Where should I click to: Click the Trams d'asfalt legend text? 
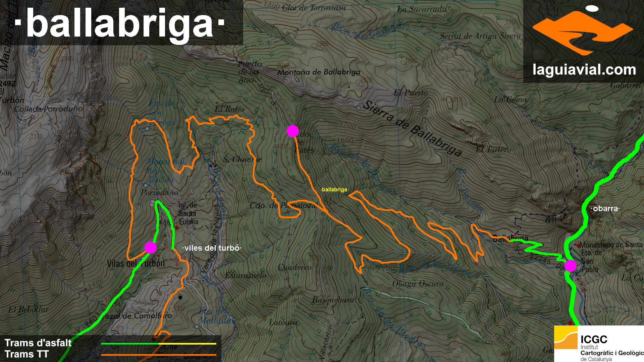pos(38,343)
